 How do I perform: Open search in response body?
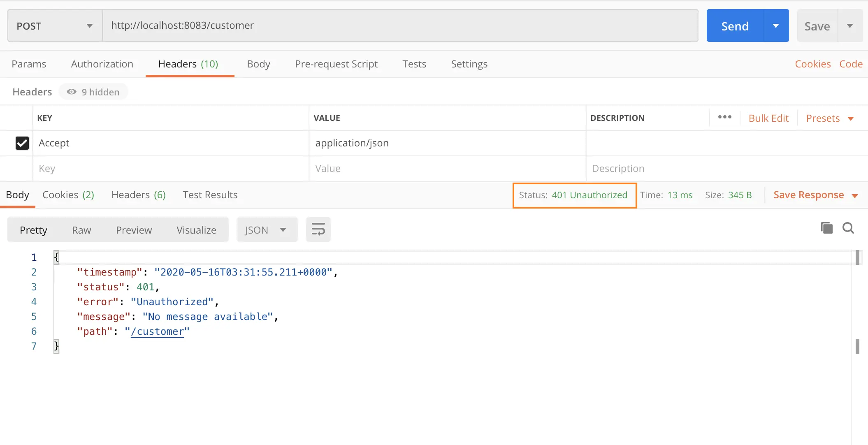(848, 228)
